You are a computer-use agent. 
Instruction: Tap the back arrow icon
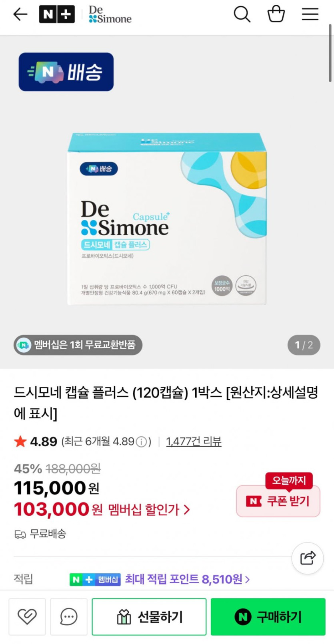pos(20,14)
